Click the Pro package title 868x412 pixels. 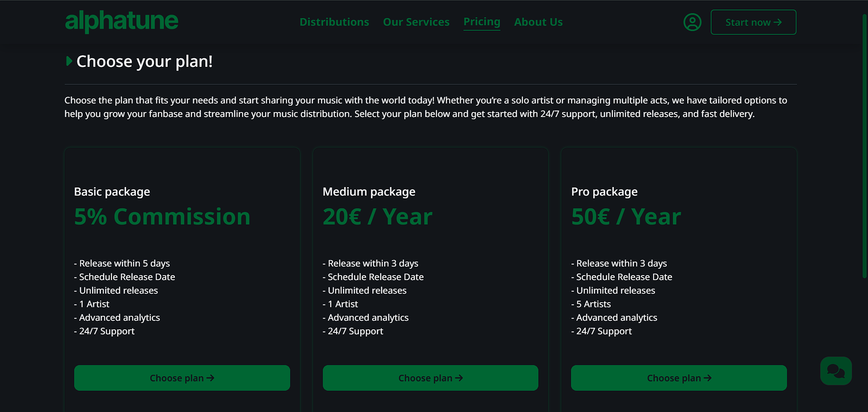click(604, 192)
